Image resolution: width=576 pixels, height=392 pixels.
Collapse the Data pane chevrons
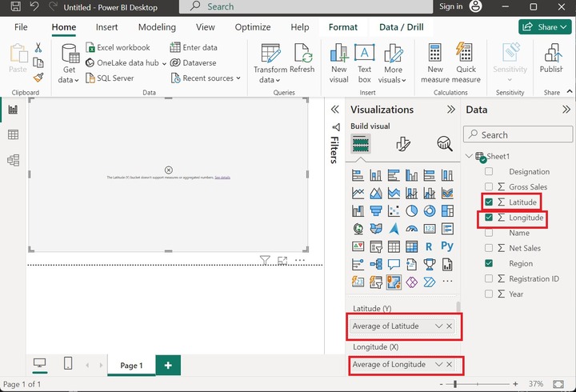pos(566,110)
